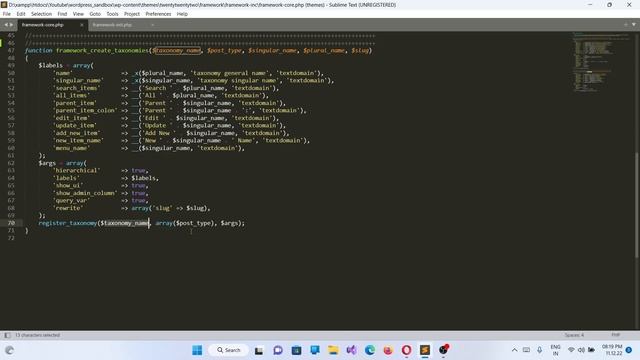Open the Help menu
The width and height of the screenshot is (640, 360).
pos(182,14)
